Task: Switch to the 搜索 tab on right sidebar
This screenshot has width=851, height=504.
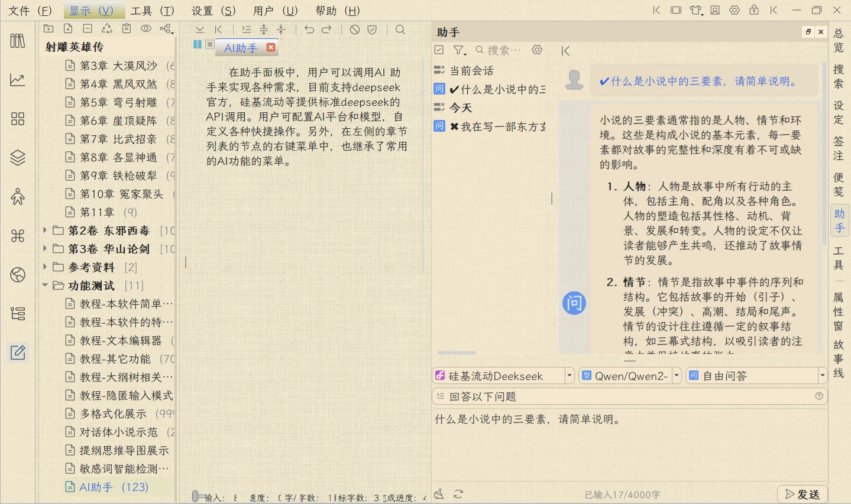Action: pyautogui.click(x=838, y=76)
